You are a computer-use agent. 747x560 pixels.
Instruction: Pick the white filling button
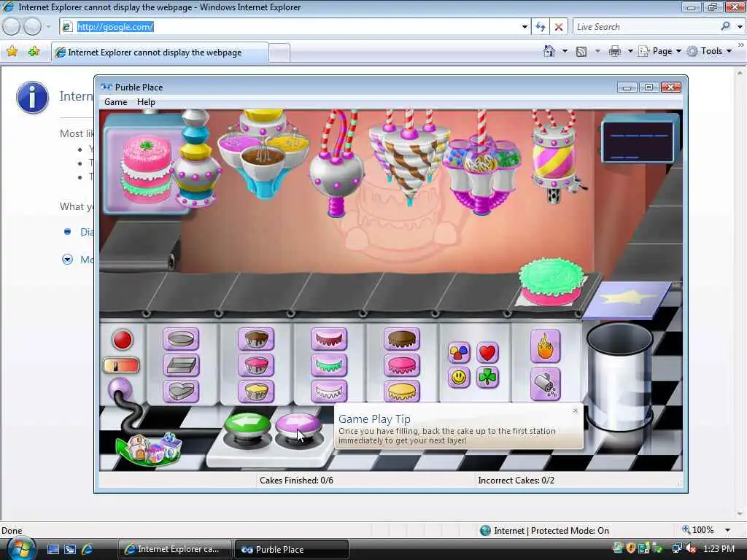[x=329, y=392]
